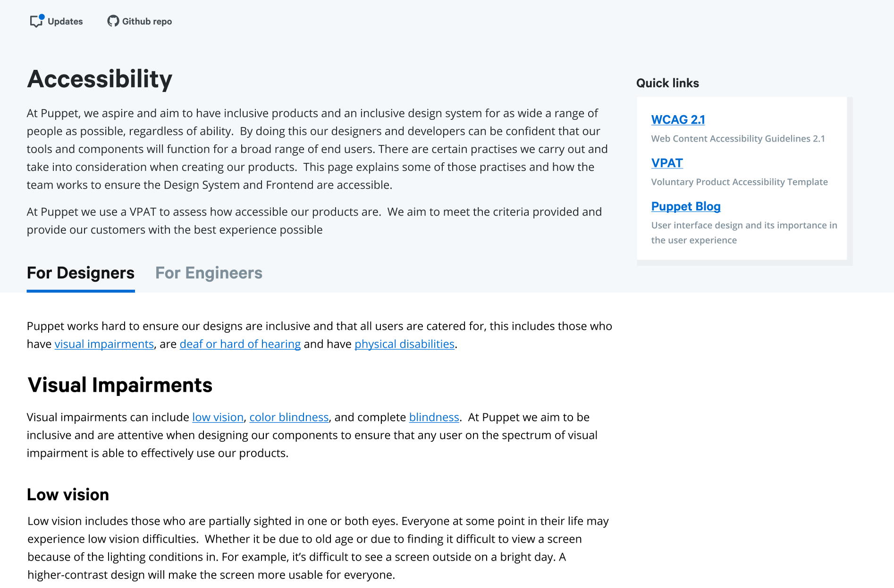Viewport: 894px width, 588px height.
Task: Click the Web Content Accessibility Guidelines description
Action: coord(738,139)
